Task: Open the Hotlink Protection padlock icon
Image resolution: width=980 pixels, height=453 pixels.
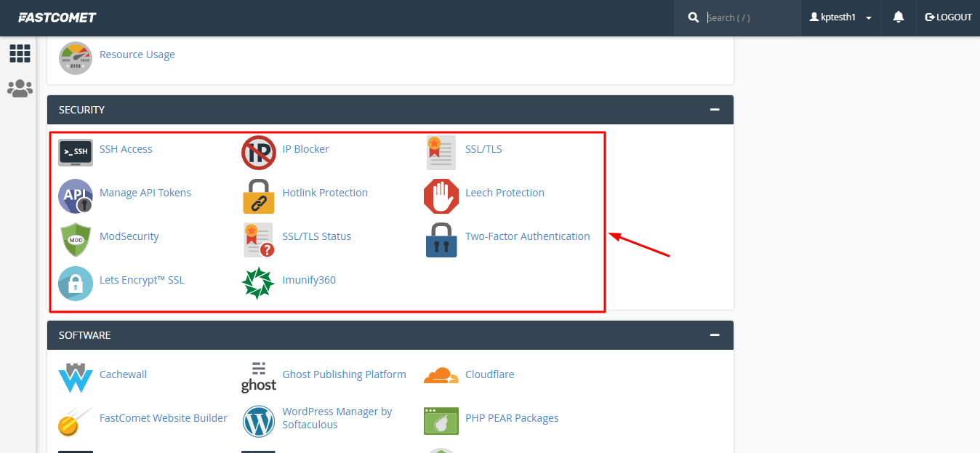Action: click(x=259, y=196)
